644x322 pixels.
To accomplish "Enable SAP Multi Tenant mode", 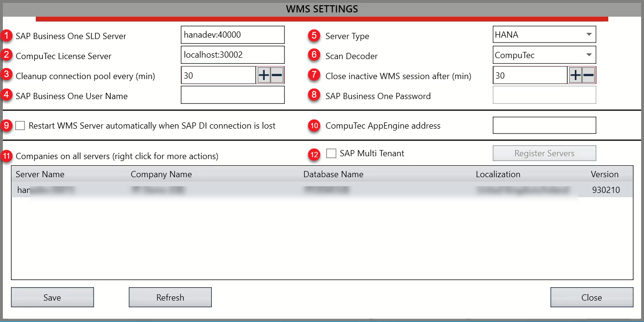I will pyautogui.click(x=332, y=153).
